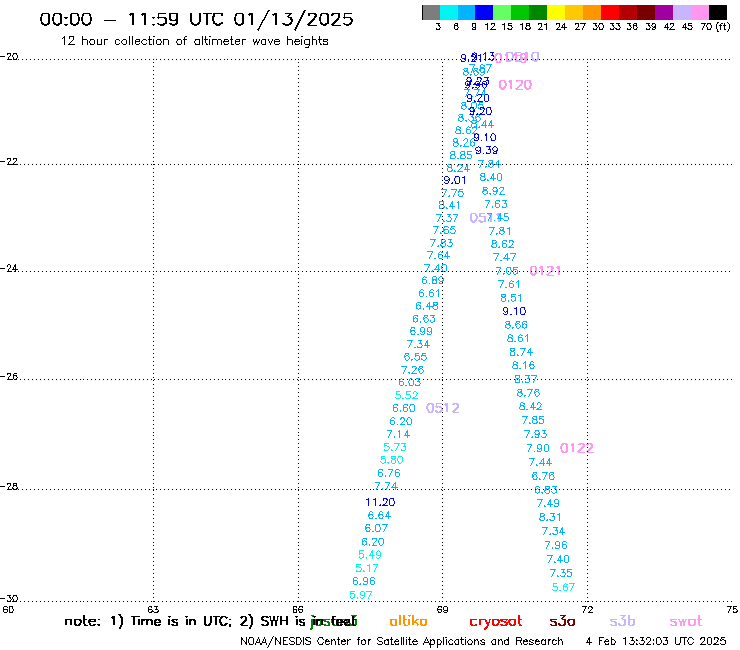This screenshot has height=650, width=740.
Task: Select the 5.52 wave height reading
Action: (x=407, y=396)
